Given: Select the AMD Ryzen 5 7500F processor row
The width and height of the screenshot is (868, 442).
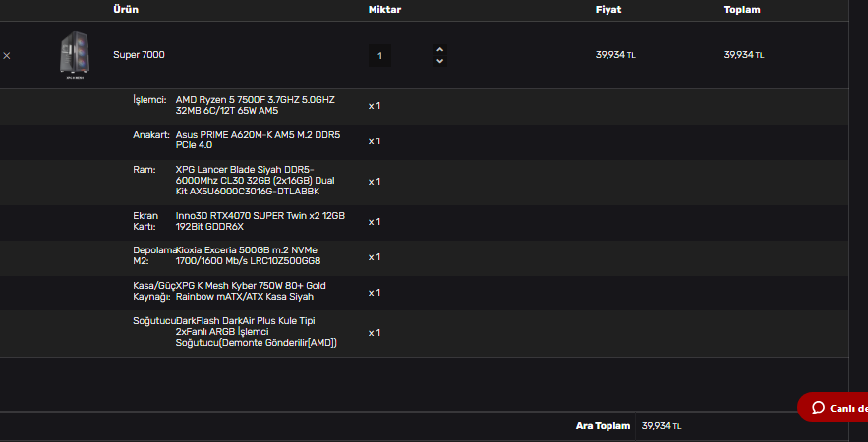Looking at the screenshot, I should [x=424, y=106].
